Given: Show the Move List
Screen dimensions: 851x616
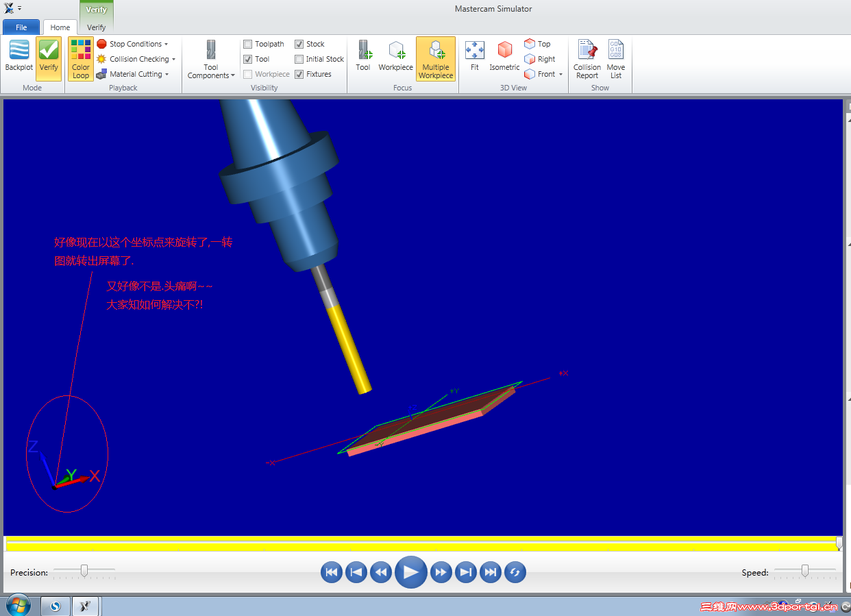Looking at the screenshot, I should [x=616, y=59].
